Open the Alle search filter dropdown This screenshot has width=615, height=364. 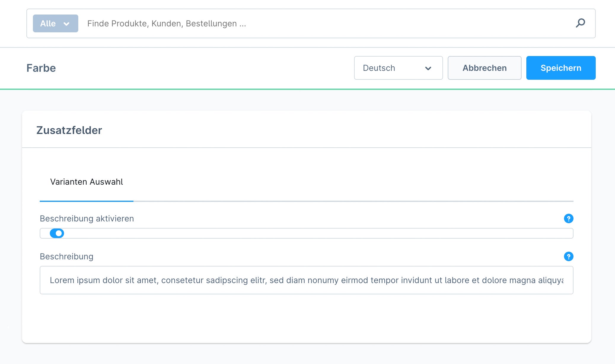click(55, 23)
